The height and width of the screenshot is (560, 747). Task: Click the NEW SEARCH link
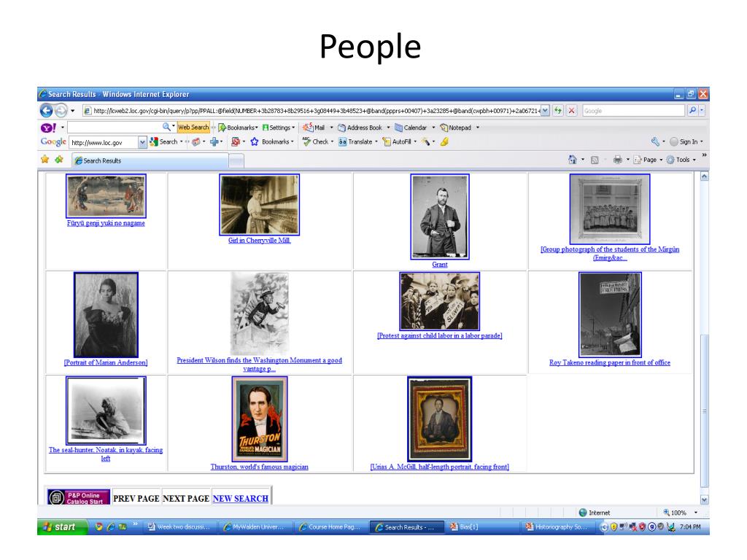click(x=241, y=499)
